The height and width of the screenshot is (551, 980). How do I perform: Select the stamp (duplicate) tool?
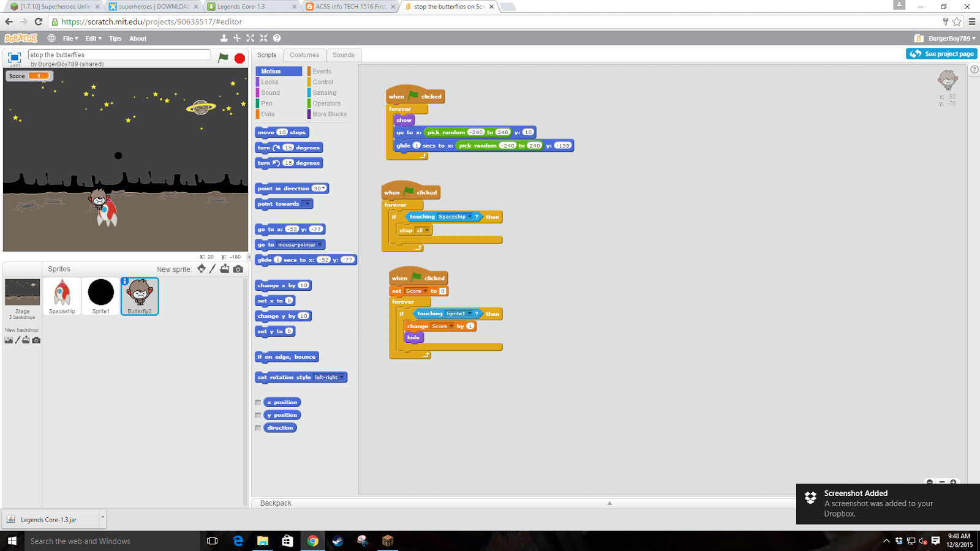[x=224, y=38]
